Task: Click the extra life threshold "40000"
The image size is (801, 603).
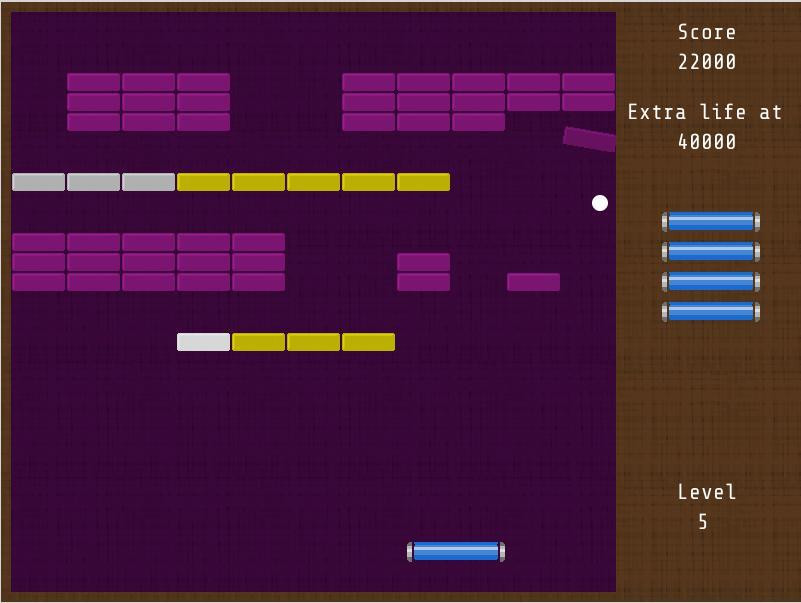Action: coord(706,142)
